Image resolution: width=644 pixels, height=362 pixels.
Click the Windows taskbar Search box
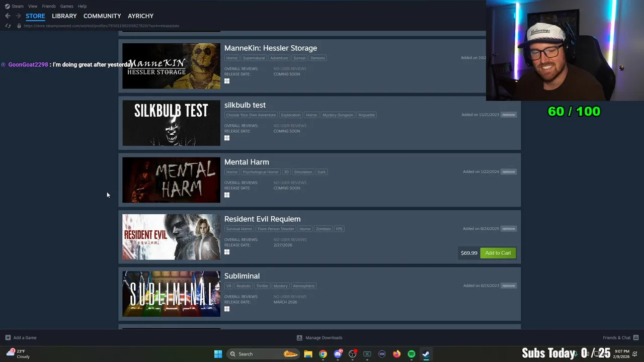click(x=264, y=354)
